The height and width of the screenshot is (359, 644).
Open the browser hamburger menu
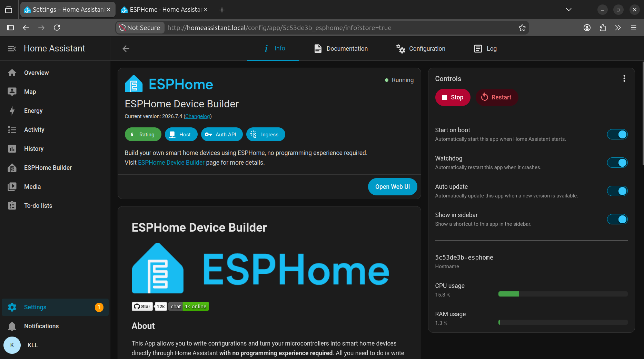[634, 28]
